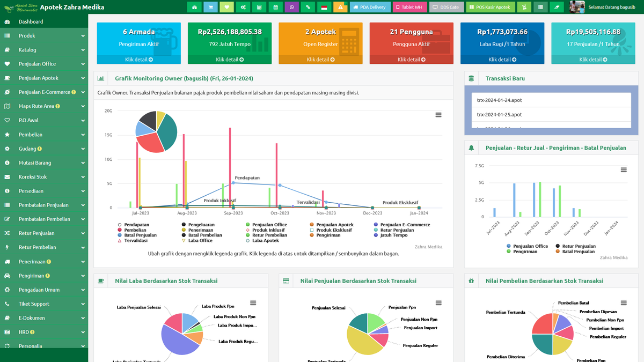The width and height of the screenshot is (644, 362).
Task: Click the list icon in top toolbar
Action: click(540, 7)
